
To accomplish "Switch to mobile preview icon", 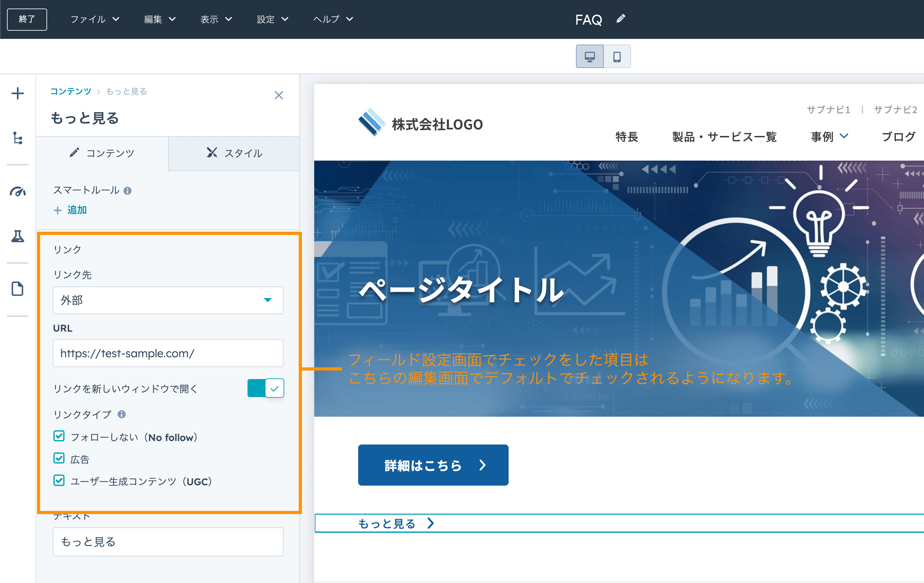I will (x=617, y=56).
